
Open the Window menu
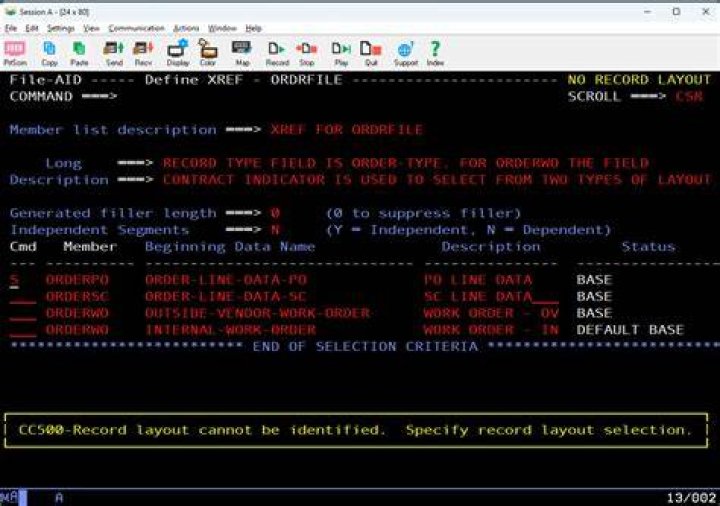click(x=222, y=28)
